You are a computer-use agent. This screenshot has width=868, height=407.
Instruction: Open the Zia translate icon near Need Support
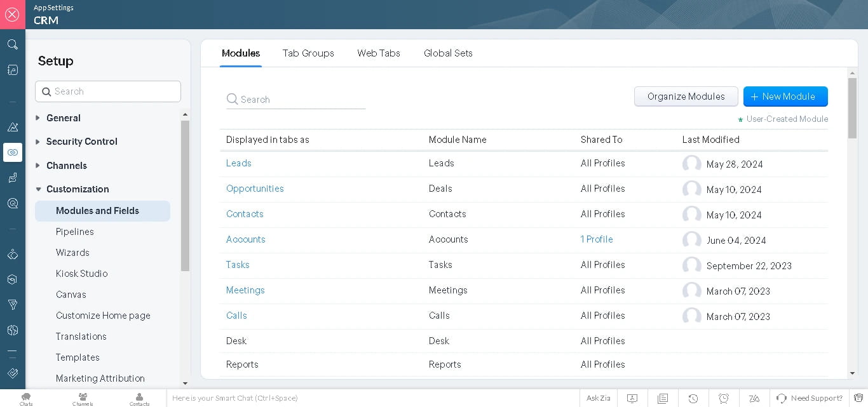754,397
